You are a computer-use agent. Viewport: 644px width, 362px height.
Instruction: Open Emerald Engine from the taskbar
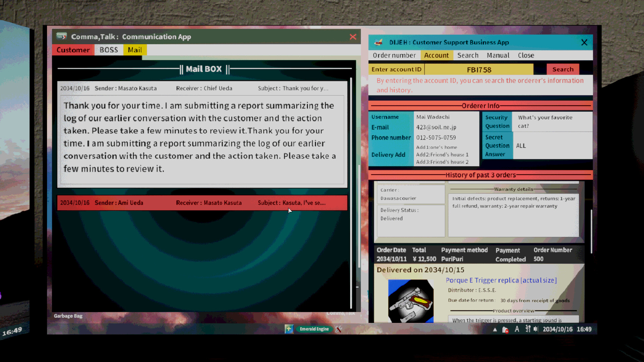pos(314,329)
